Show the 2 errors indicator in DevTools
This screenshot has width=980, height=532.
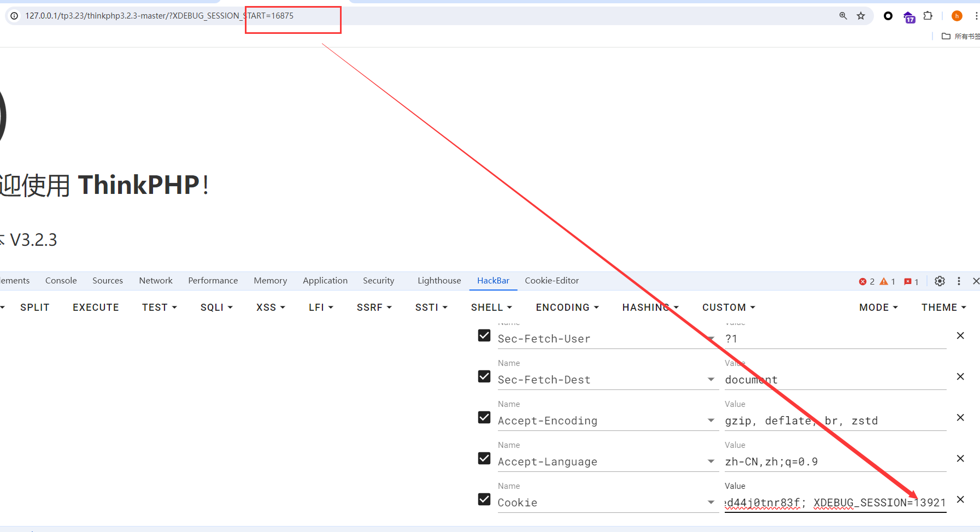867,281
